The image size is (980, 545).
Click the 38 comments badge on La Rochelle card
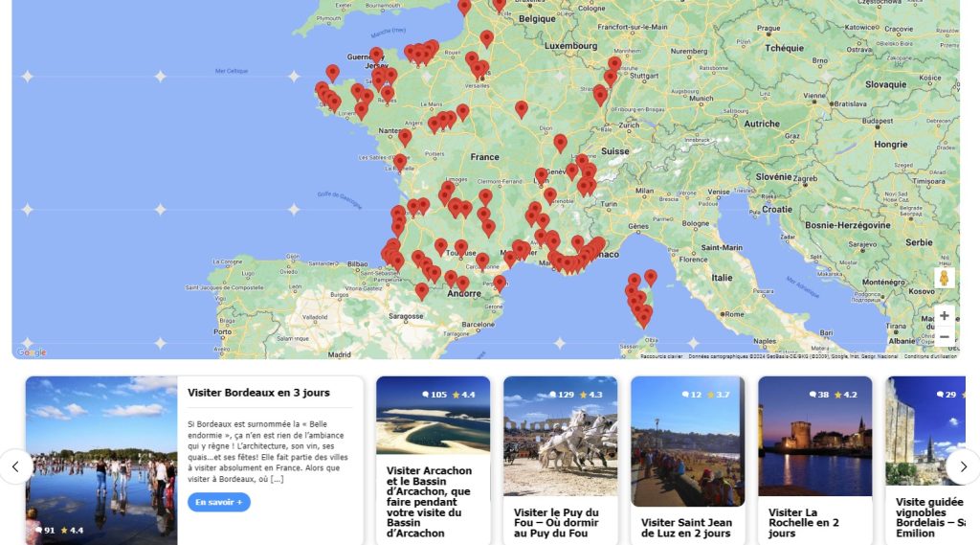(x=819, y=395)
